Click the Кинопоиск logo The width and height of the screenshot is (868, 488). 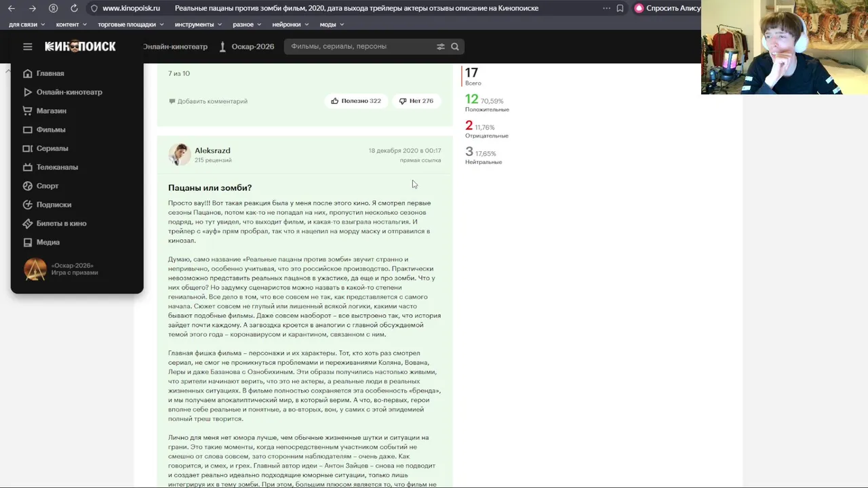(80, 46)
